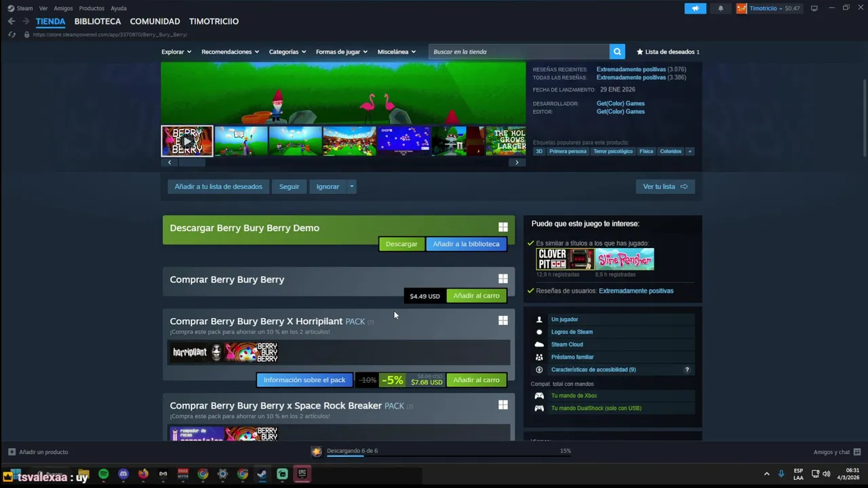Click the Xbox controller icon
Image resolution: width=868 pixels, height=488 pixels.
tap(539, 396)
